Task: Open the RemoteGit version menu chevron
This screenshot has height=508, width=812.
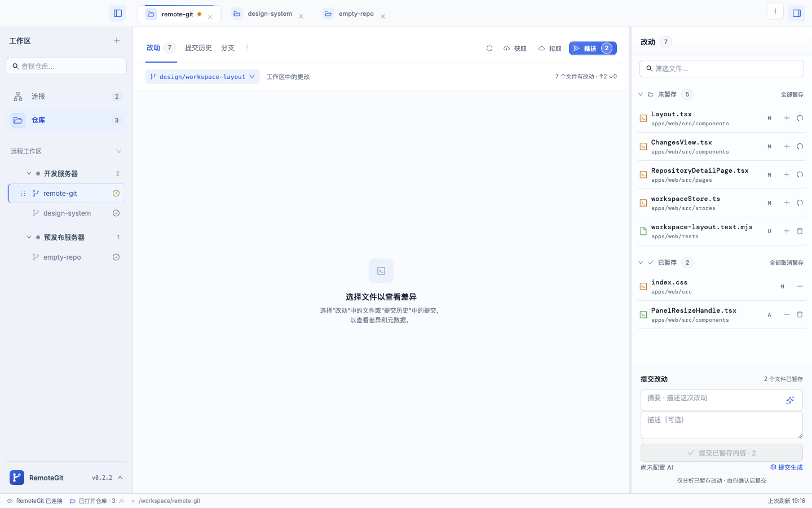Action: pyautogui.click(x=120, y=478)
